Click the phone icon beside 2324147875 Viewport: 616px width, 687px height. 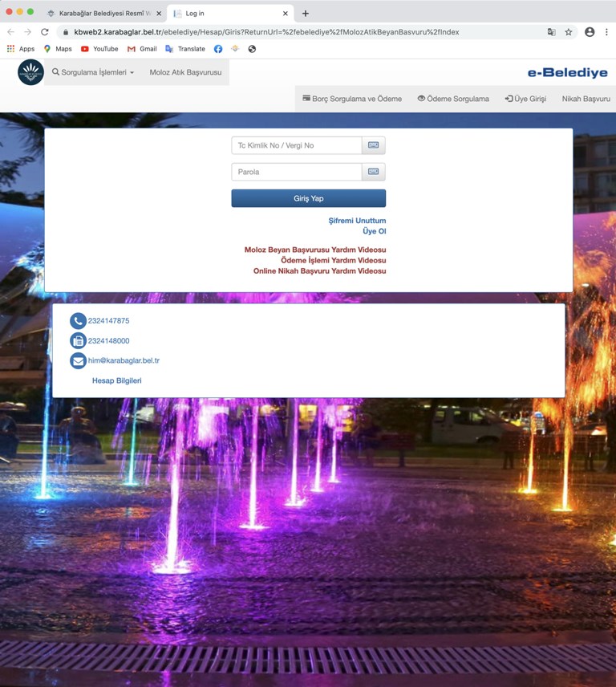click(78, 321)
